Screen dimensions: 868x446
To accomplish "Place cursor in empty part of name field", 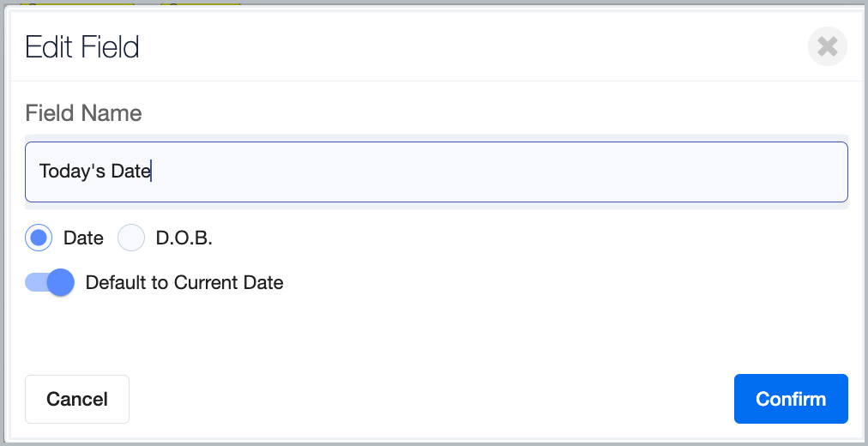I will tap(498, 172).
